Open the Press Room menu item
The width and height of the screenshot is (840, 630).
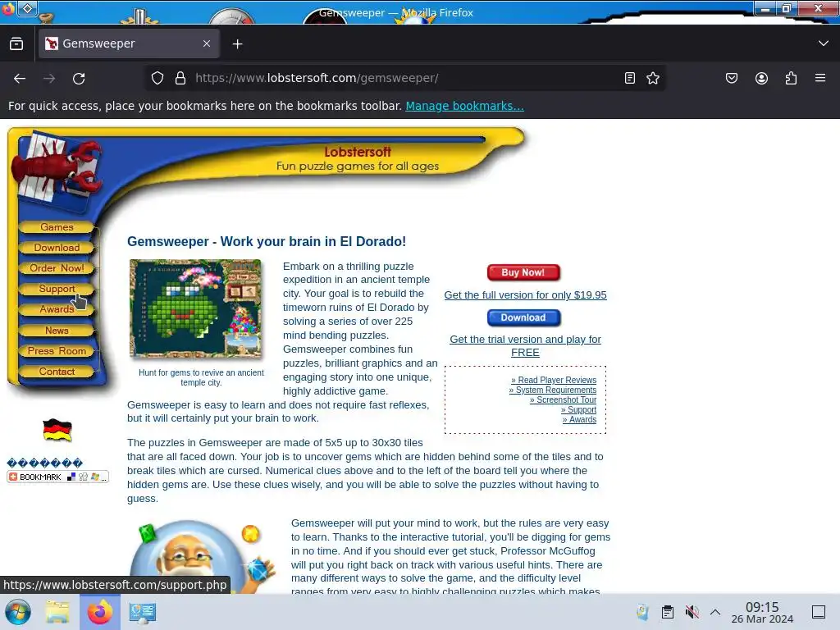coord(57,351)
